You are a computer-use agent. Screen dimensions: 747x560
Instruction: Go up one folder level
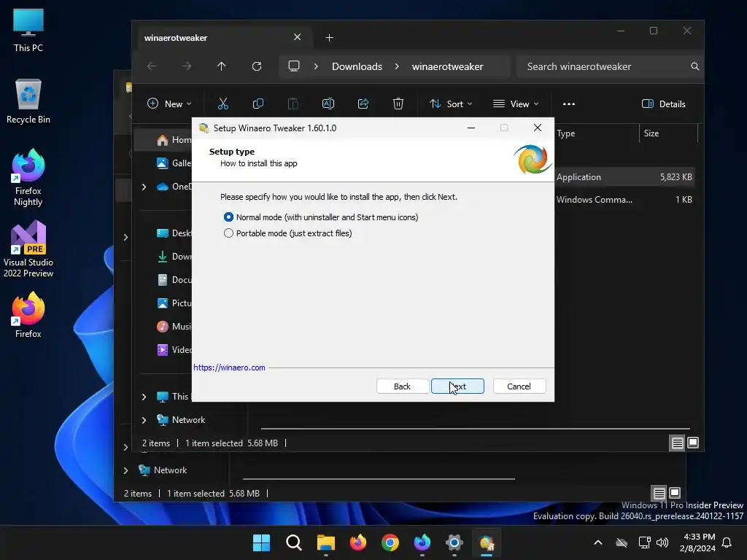coord(222,66)
